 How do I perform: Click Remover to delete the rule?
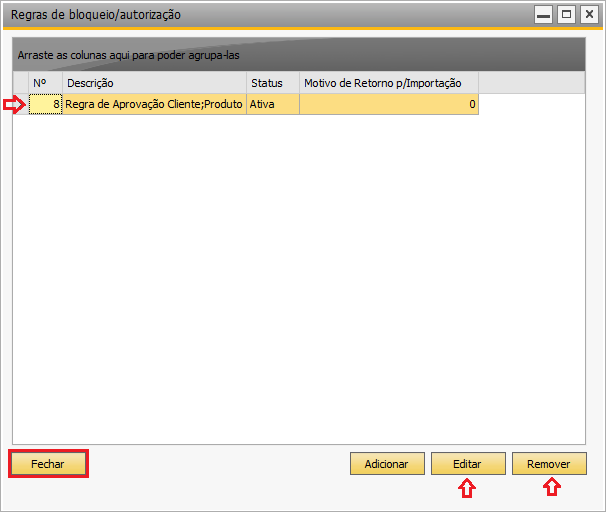click(549, 463)
